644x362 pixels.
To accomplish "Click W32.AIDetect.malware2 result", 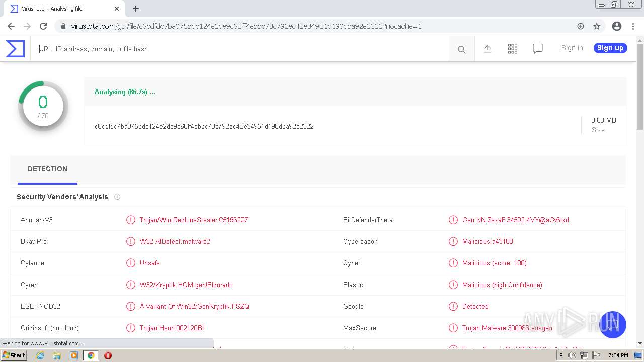I will 175,241.
